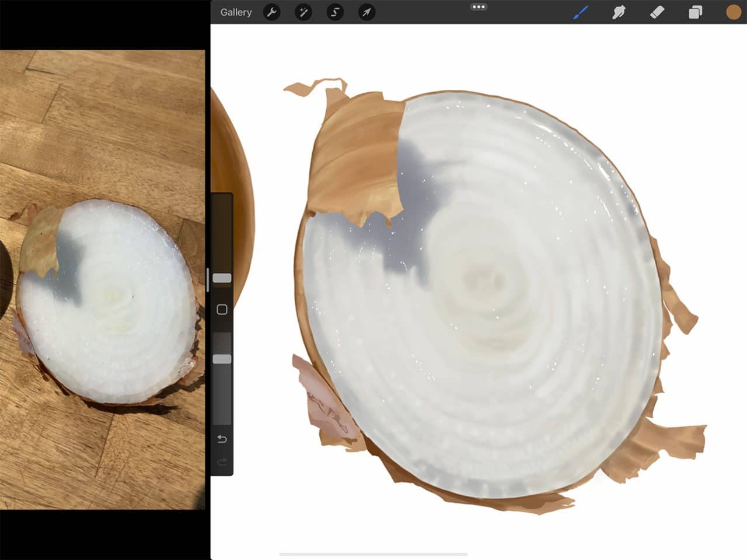747x560 pixels.
Task: Activate the Selection tool
Action: (335, 12)
